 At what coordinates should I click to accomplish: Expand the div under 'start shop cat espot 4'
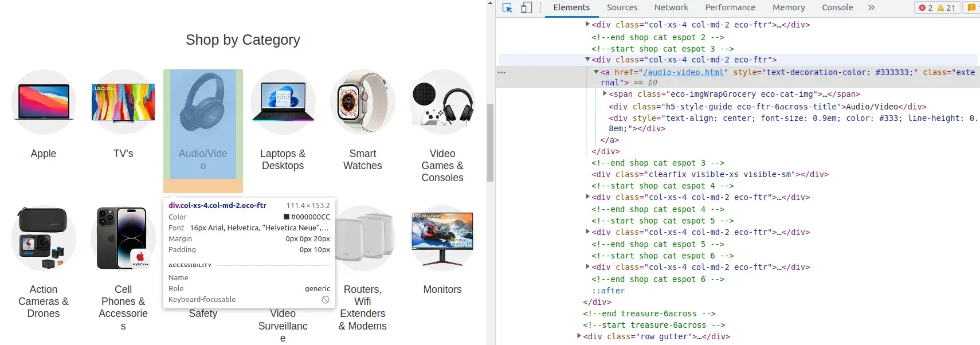(x=587, y=197)
